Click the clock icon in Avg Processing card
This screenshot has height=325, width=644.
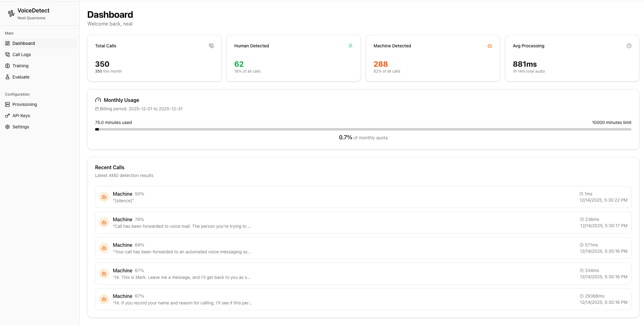(x=629, y=46)
